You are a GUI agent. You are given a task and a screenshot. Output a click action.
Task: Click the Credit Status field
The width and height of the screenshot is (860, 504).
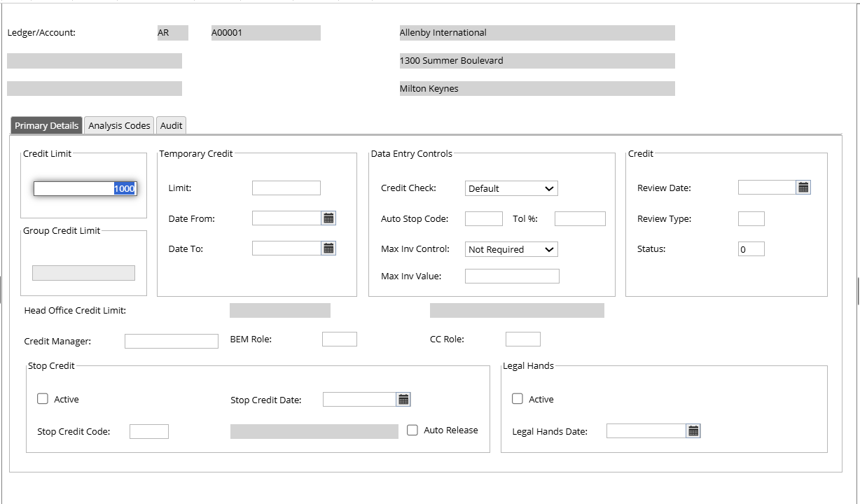coord(751,249)
